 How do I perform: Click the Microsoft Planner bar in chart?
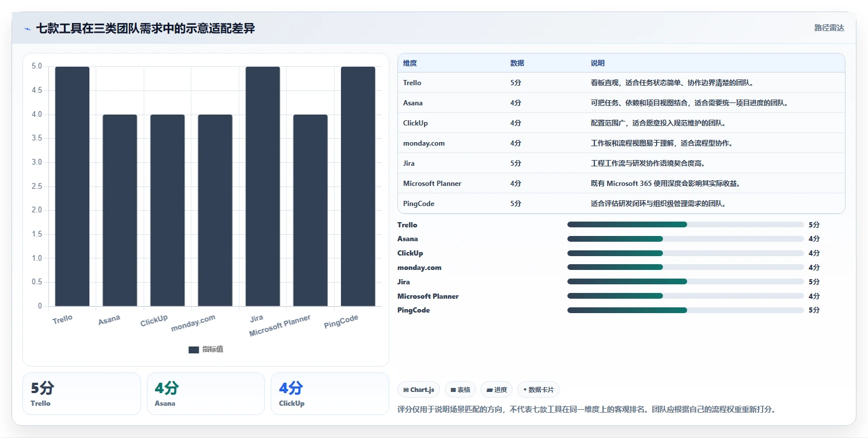tap(310, 210)
